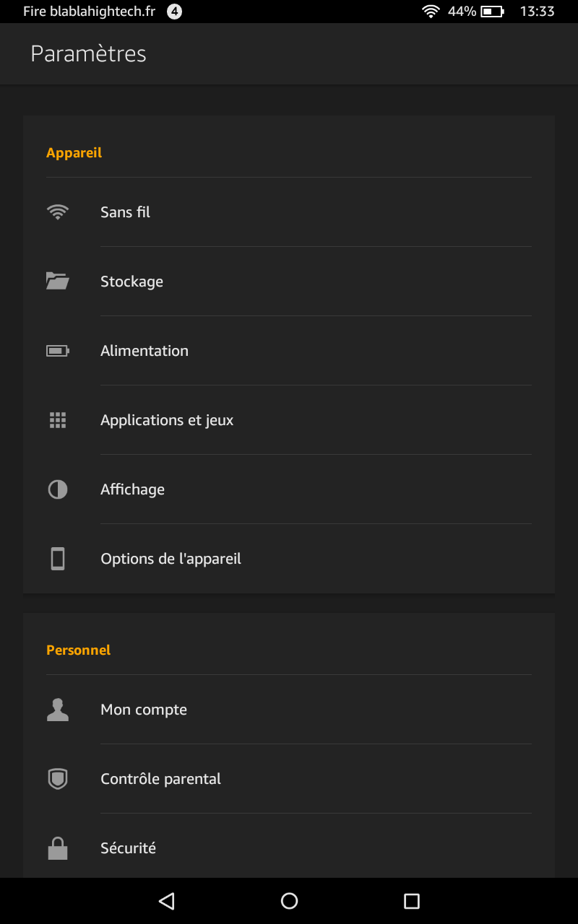Tap the person icon beside Mon compte

[x=58, y=710]
